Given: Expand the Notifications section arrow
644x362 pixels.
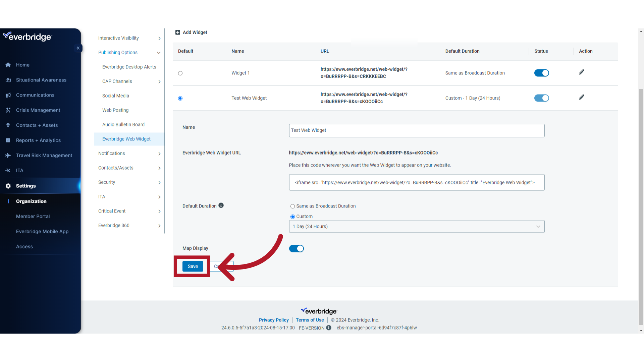Looking at the screenshot, I should pyautogui.click(x=159, y=154).
